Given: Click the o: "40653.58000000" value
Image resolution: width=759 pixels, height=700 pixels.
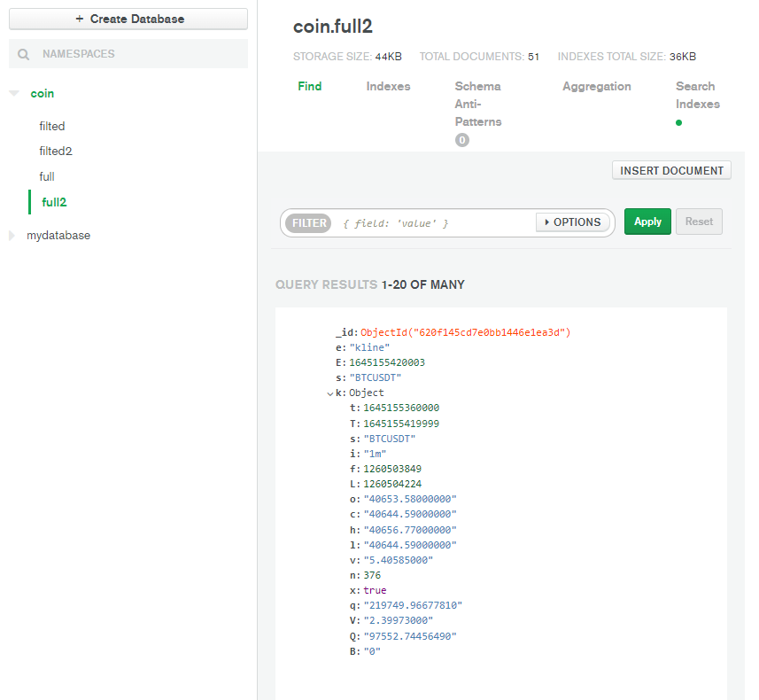Looking at the screenshot, I should click(410, 499).
